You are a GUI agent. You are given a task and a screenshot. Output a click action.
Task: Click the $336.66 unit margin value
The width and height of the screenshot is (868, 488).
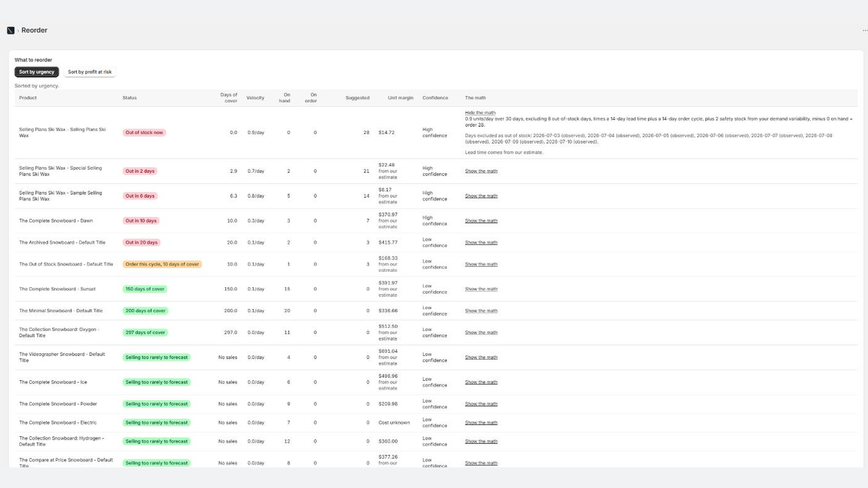[x=388, y=311]
